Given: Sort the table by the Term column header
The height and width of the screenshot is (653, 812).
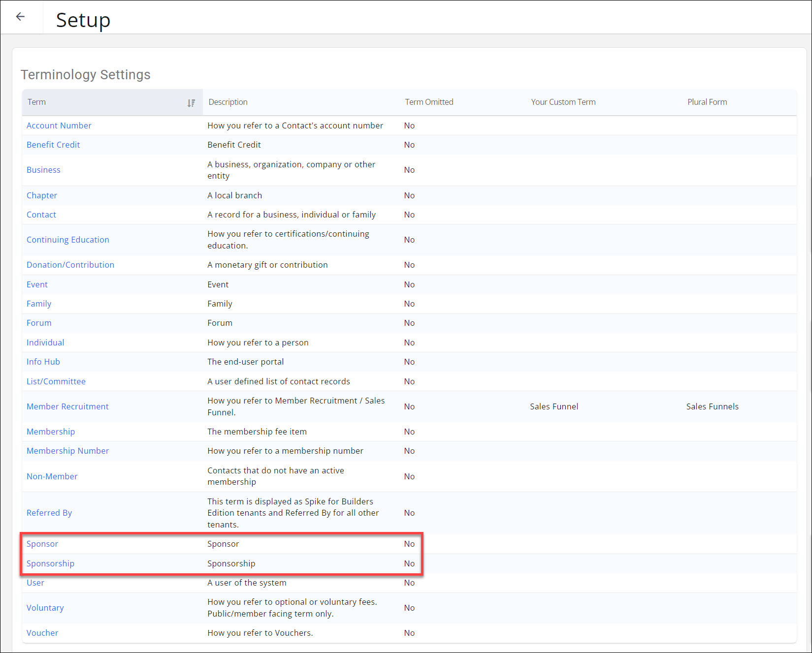Looking at the screenshot, I should pyautogui.click(x=36, y=102).
